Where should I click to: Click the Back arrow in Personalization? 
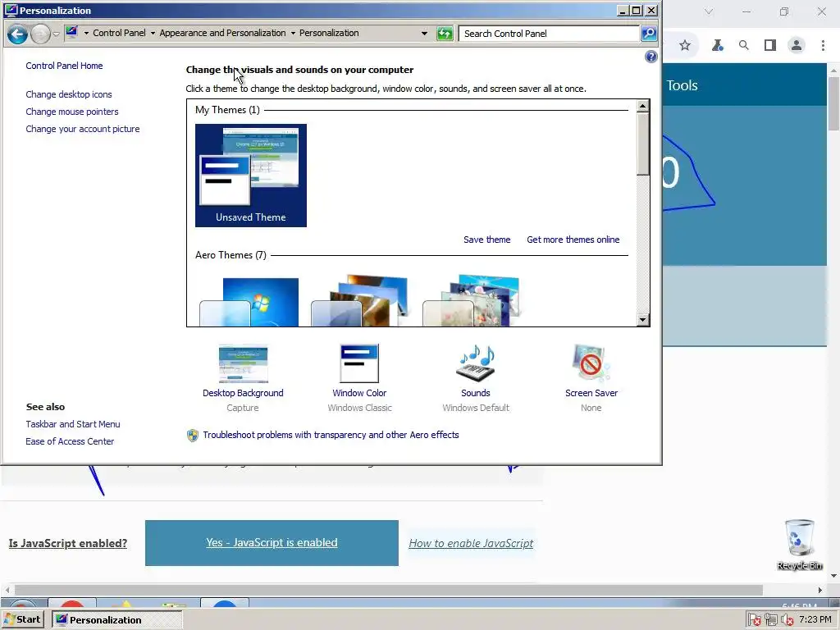click(17, 34)
